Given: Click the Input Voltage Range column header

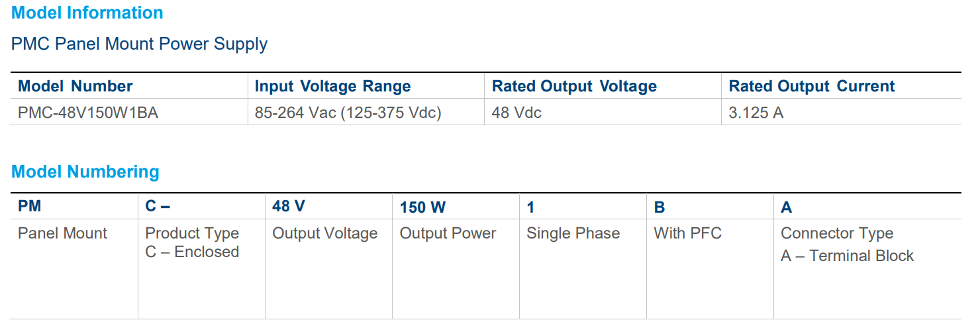Looking at the screenshot, I should click(x=332, y=86).
